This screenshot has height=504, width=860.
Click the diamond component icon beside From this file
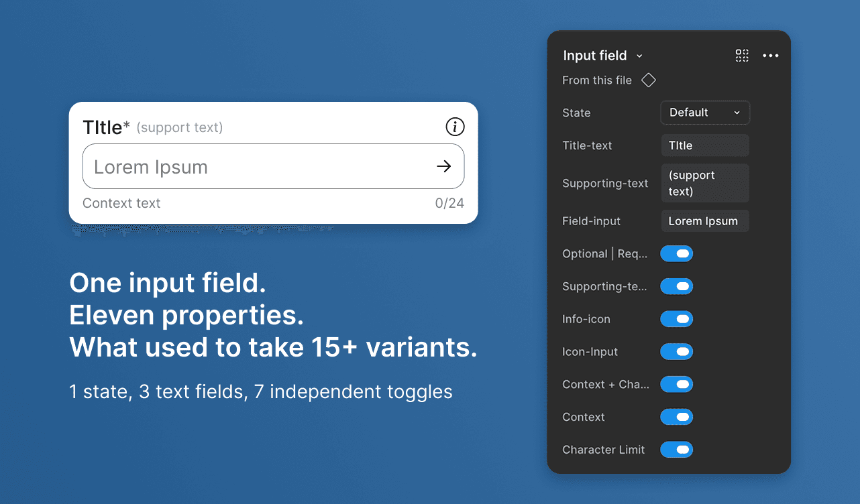(x=648, y=80)
